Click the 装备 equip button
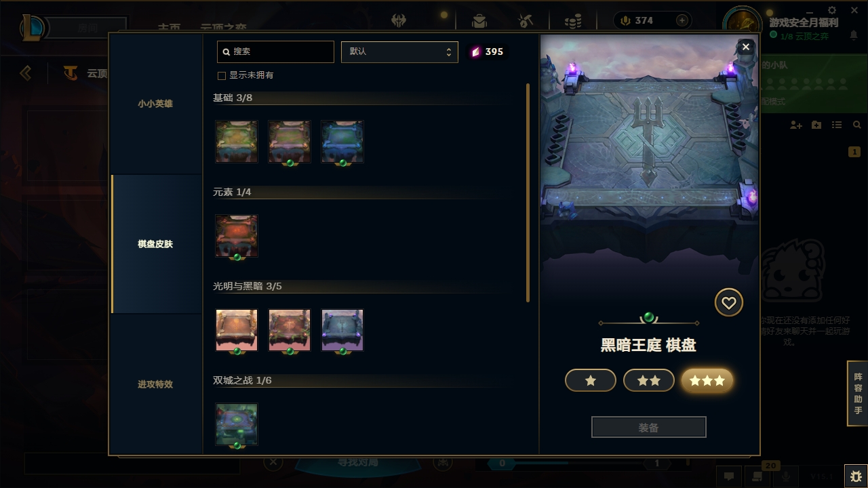Viewport: 868px width, 488px height. 649,428
